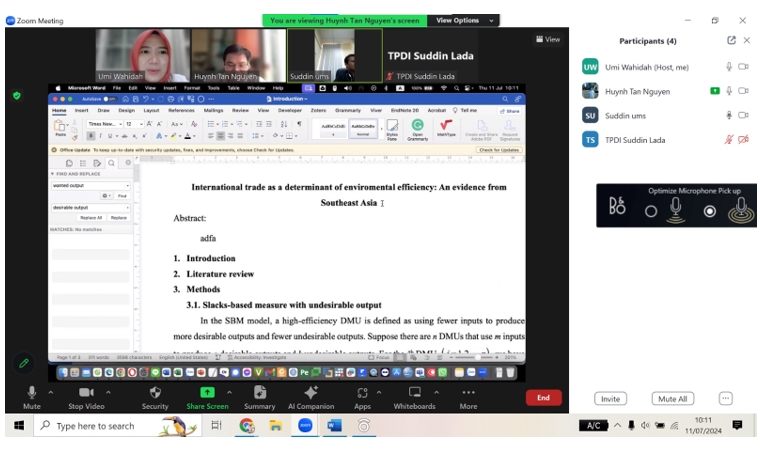
Task: Click the Mute All button
Action: tap(672, 399)
